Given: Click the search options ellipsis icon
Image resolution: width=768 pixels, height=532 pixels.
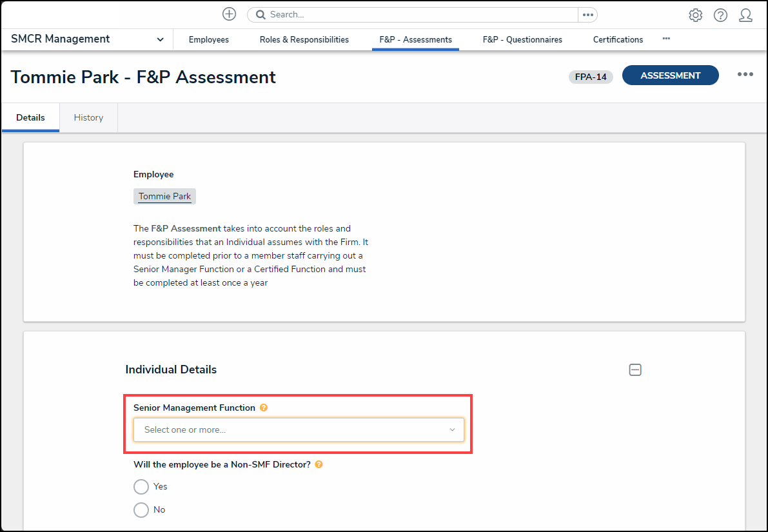Looking at the screenshot, I should tap(587, 15).
